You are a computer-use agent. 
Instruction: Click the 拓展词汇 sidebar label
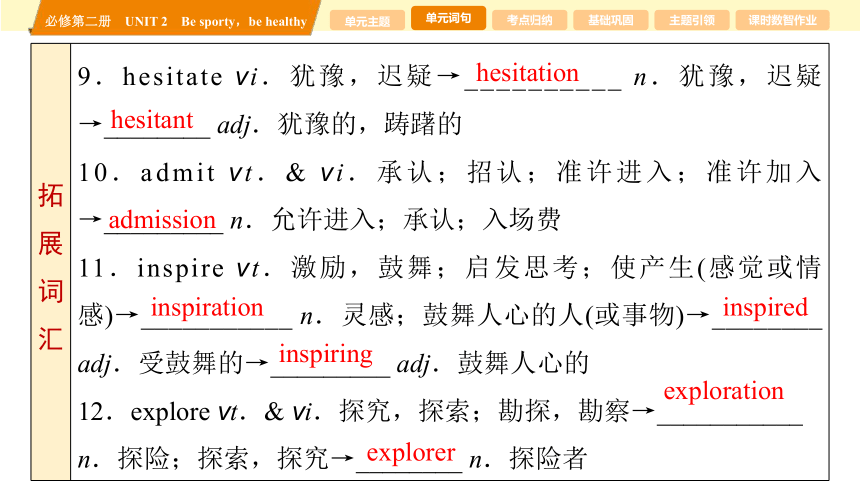(x=50, y=267)
